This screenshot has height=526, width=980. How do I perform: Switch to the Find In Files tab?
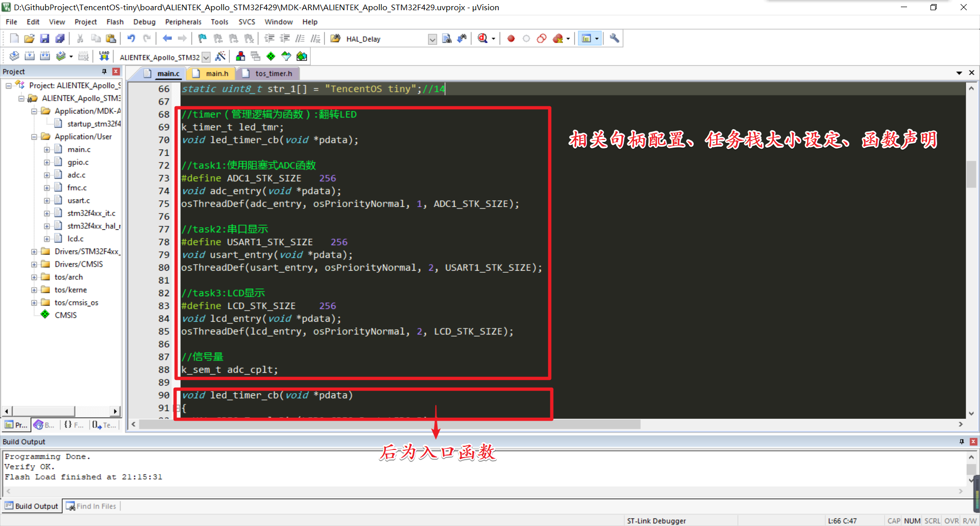(91, 506)
